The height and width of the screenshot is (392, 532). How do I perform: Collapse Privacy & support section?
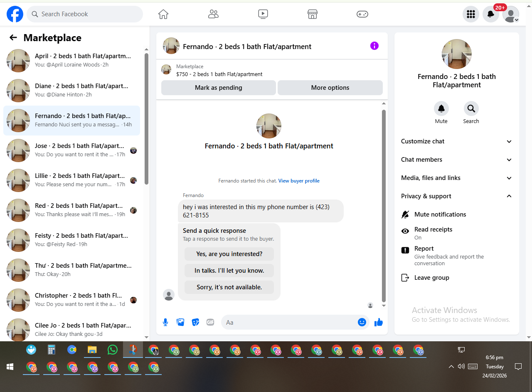456,196
